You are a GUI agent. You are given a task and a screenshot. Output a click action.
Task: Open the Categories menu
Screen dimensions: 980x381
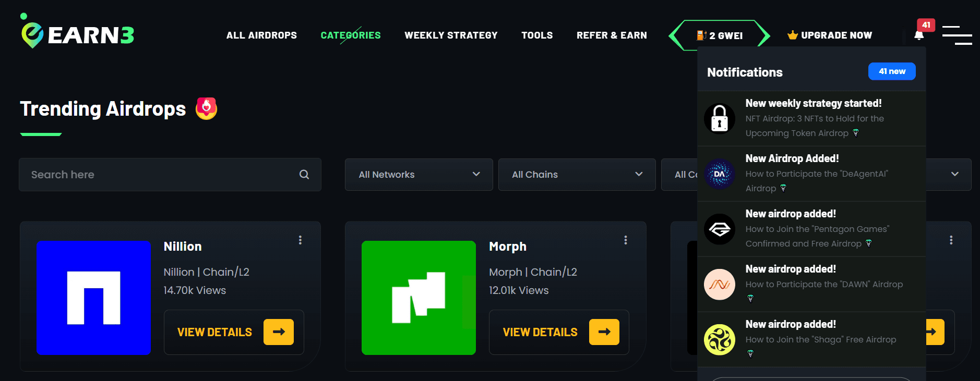pos(351,35)
